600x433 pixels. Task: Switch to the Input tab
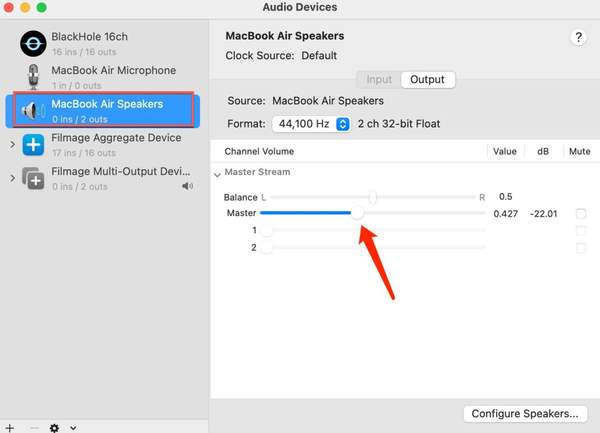click(379, 79)
